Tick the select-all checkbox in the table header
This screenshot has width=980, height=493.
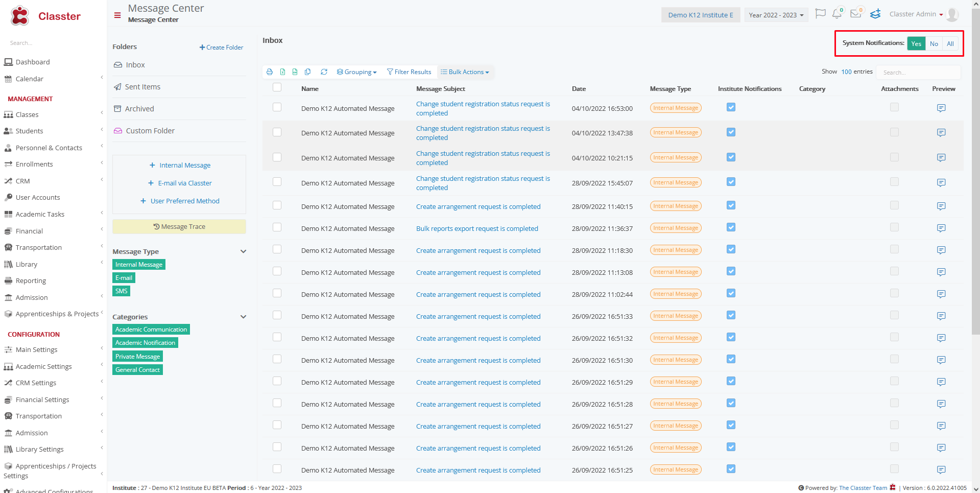277,87
